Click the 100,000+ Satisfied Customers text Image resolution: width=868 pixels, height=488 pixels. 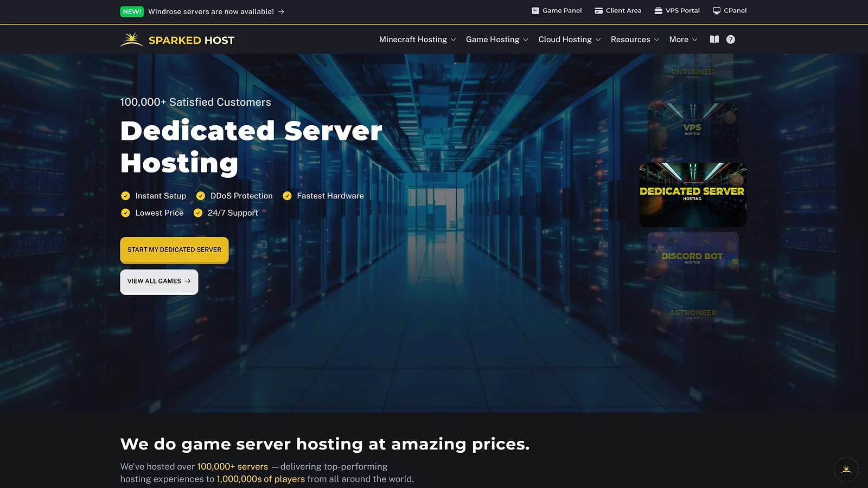point(195,102)
